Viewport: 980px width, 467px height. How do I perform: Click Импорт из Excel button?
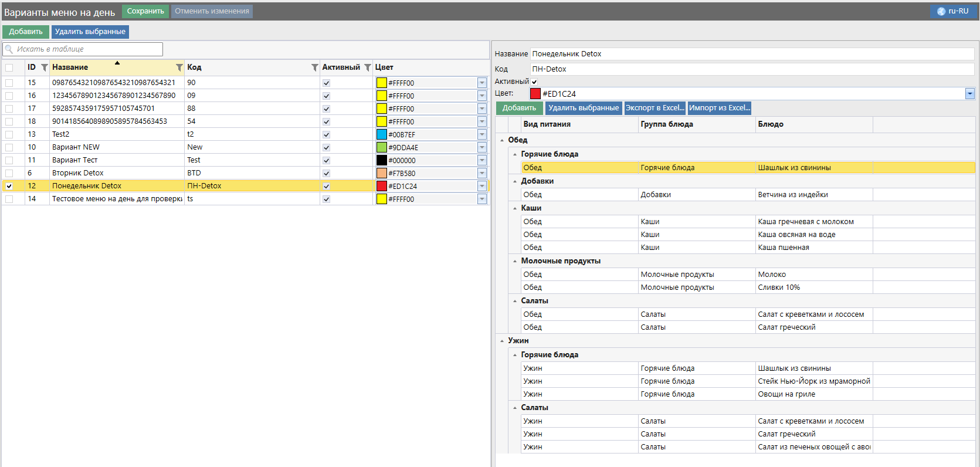[x=719, y=108]
